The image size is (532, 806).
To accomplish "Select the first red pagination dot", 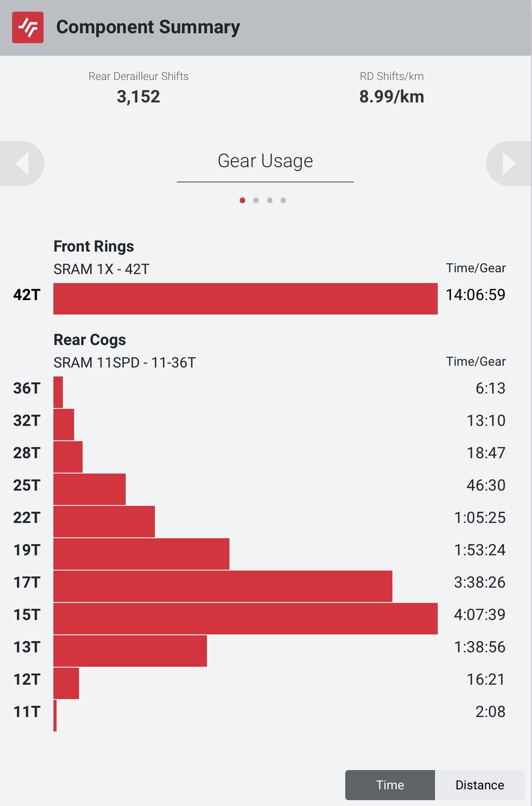I will 242,200.
